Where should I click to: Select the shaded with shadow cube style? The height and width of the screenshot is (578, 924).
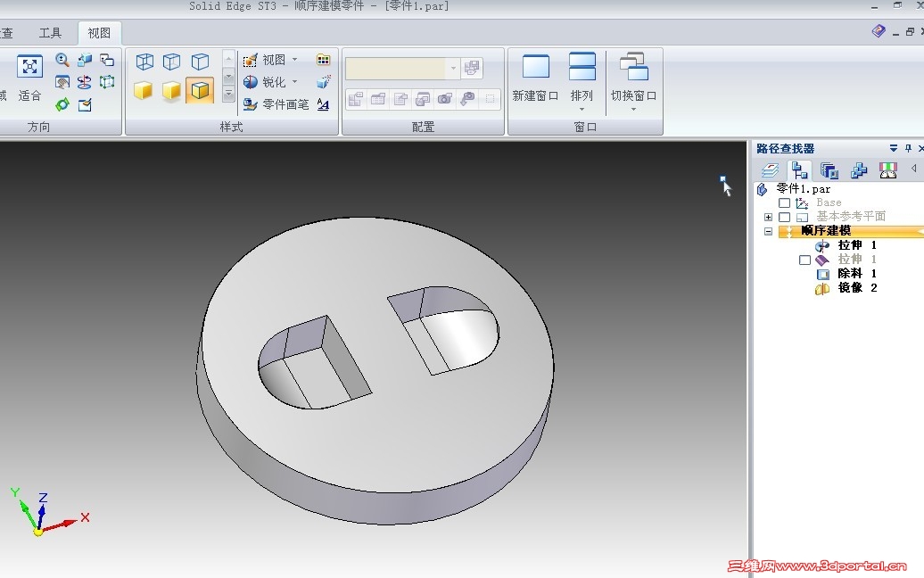(x=171, y=90)
